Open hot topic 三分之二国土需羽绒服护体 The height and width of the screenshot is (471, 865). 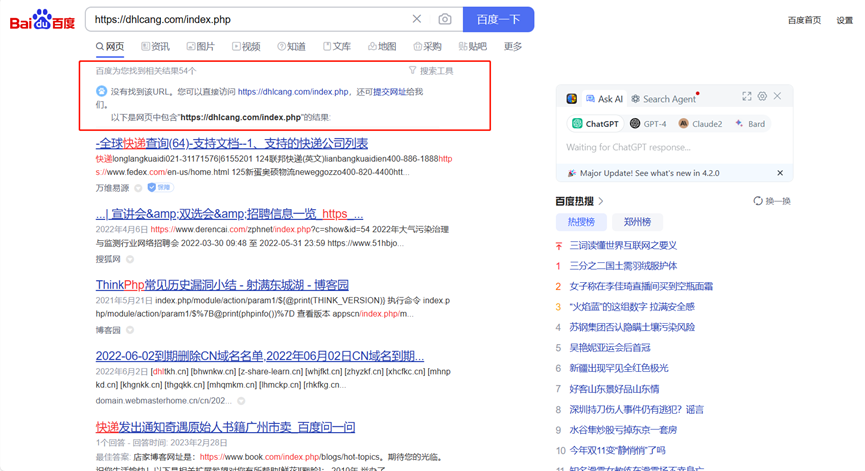(x=623, y=266)
